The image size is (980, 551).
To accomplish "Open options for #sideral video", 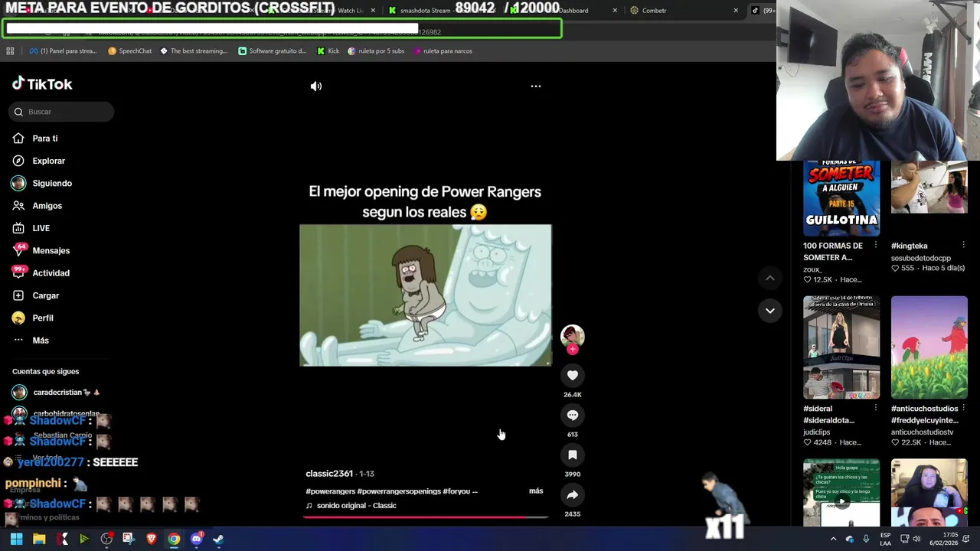I will (x=876, y=408).
